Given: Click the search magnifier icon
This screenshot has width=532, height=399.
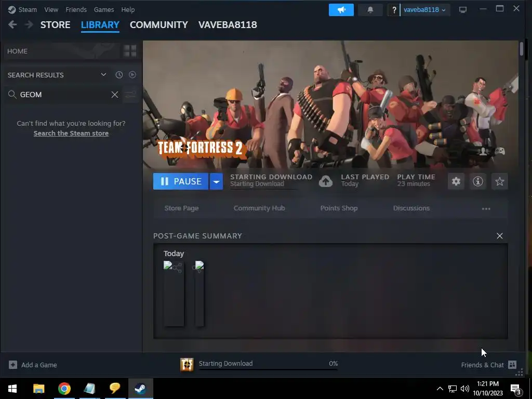Looking at the screenshot, I should tap(12, 95).
